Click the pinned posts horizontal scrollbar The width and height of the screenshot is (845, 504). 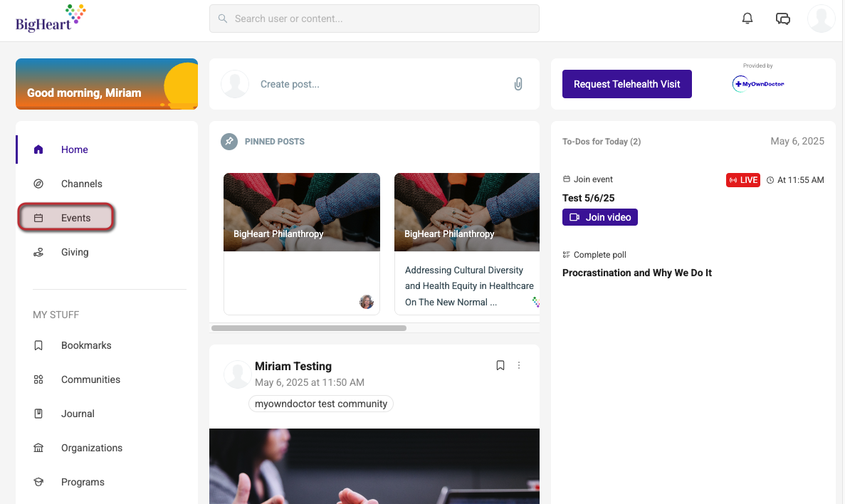point(309,328)
